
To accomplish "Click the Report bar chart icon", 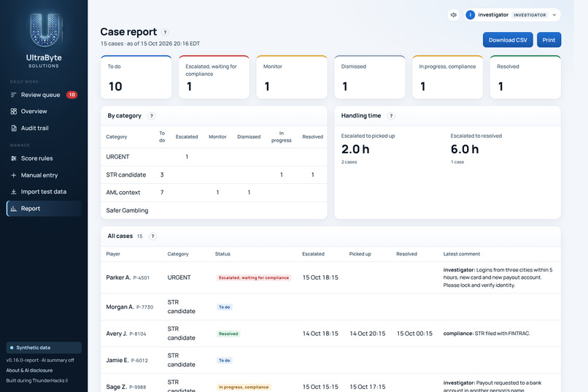I will tap(14, 209).
